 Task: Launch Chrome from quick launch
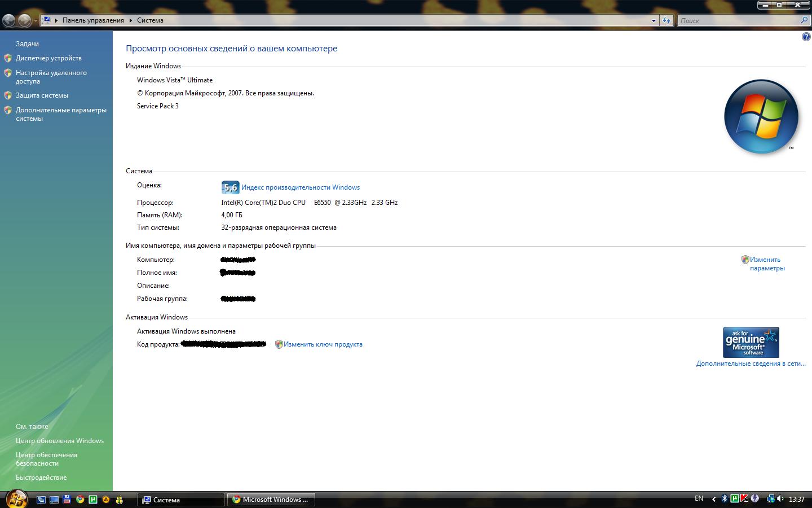click(80, 500)
